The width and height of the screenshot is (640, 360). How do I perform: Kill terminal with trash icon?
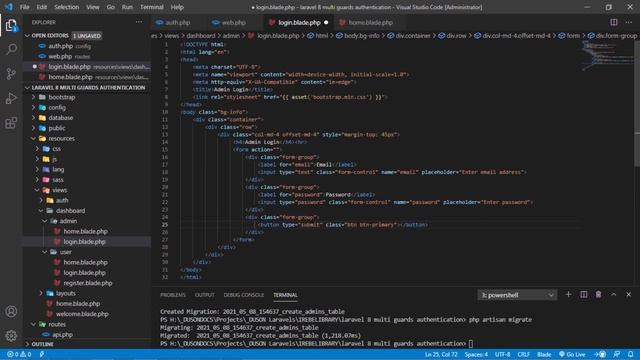coord(598,294)
